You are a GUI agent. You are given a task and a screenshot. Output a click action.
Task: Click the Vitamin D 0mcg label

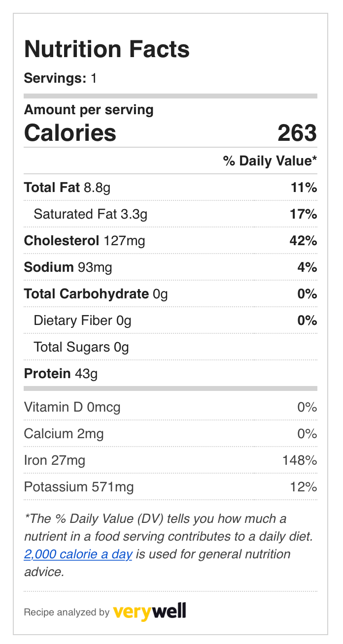[x=72, y=407]
